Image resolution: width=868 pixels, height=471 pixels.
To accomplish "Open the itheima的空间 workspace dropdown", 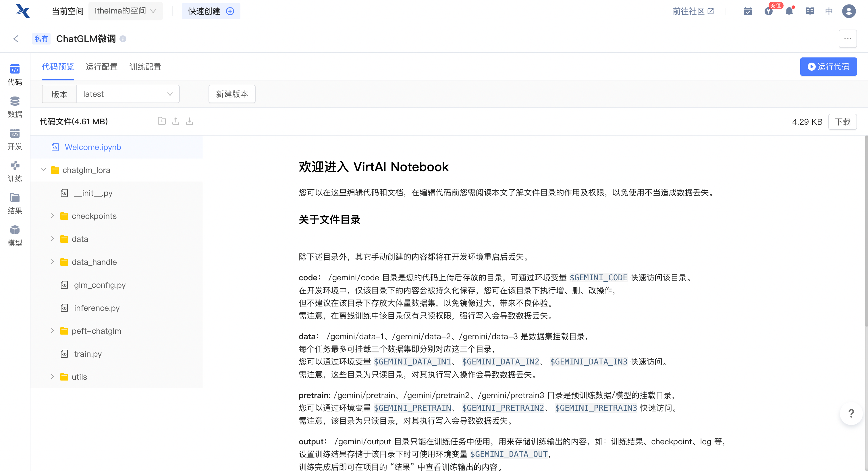I will [x=125, y=11].
